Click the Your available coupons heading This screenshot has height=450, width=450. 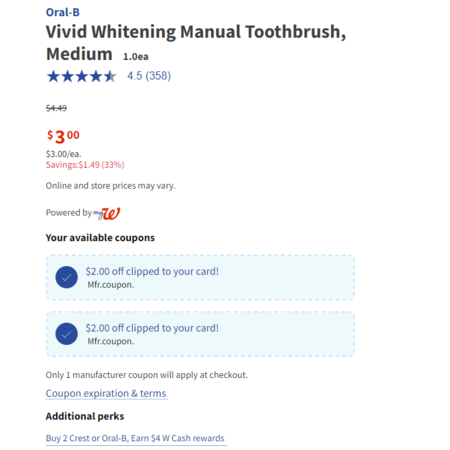coord(100,238)
